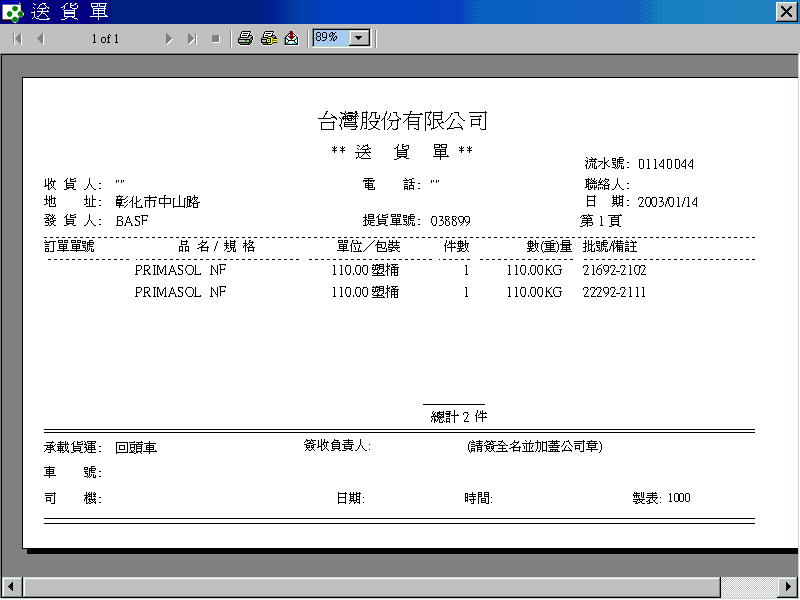Click the 司機 label
The height and width of the screenshot is (600, 800).
72,498
